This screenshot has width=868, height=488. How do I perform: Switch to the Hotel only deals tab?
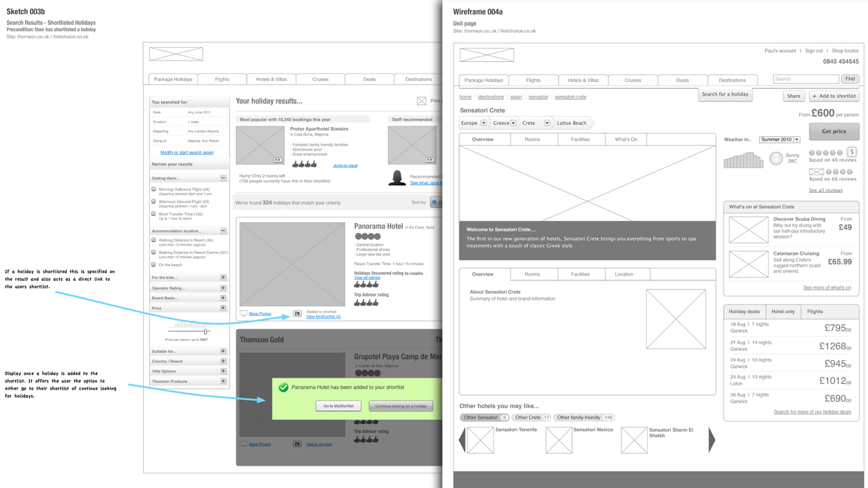point(783,312)
